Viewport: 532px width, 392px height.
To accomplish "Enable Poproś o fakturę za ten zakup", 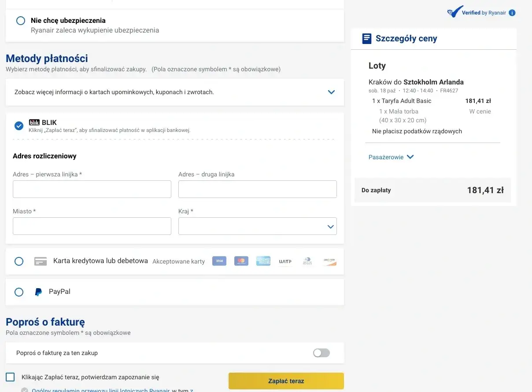I will pyautogui.click(x=321, y=353).
